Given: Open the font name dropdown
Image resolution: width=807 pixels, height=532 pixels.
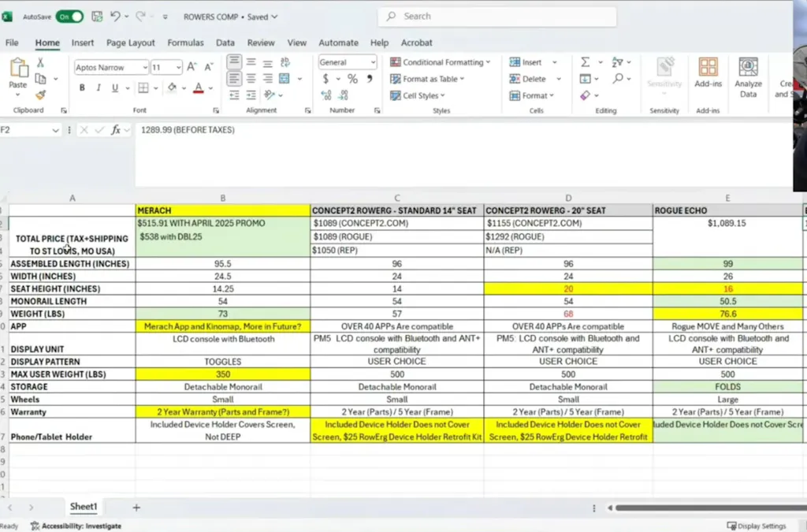Looking at the screenshot, I should click(144, 68).
